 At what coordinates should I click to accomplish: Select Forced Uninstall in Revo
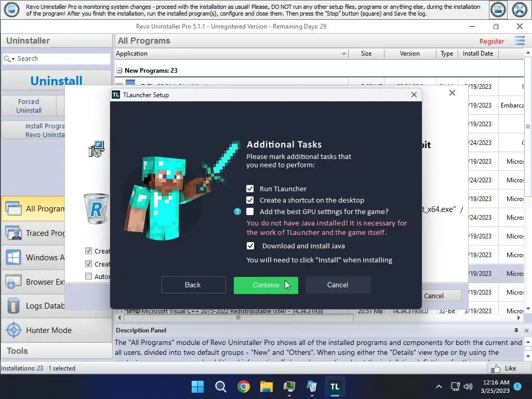pos(29,106)
